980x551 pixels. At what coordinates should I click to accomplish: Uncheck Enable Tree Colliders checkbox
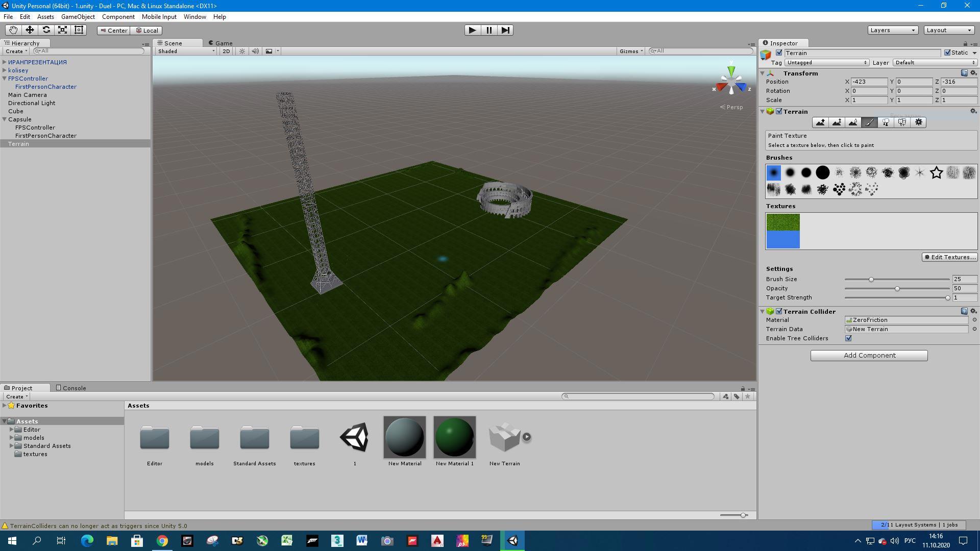848,338
